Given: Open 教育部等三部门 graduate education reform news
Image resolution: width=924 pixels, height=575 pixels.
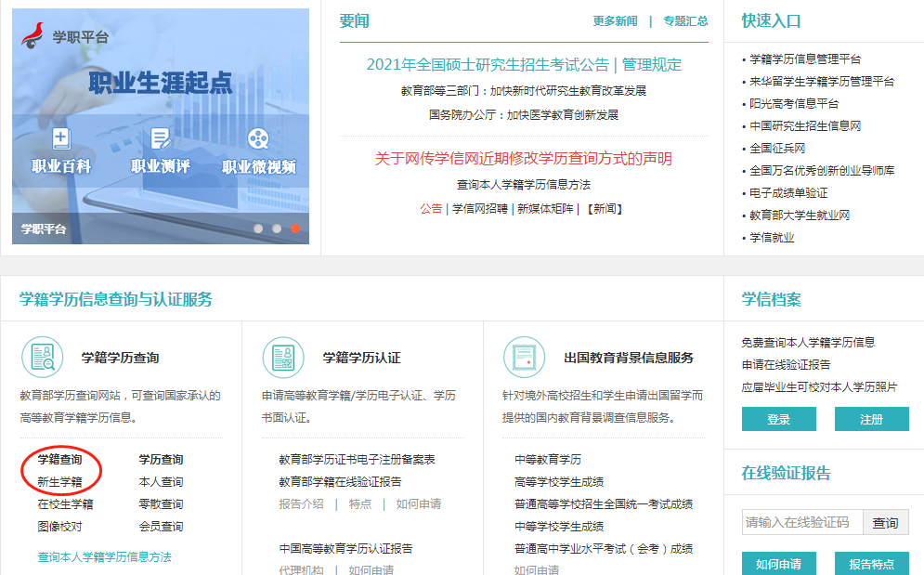Looking at the screenshot, I should click(523, 91).
